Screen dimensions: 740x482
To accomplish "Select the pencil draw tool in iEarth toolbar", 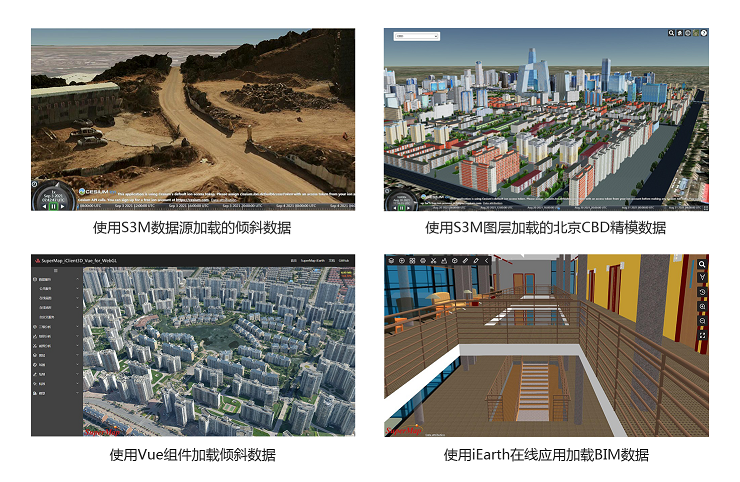I will coord(476,261).
